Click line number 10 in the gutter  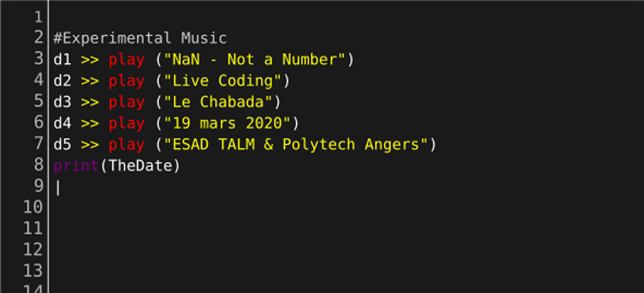click(33, 207)
